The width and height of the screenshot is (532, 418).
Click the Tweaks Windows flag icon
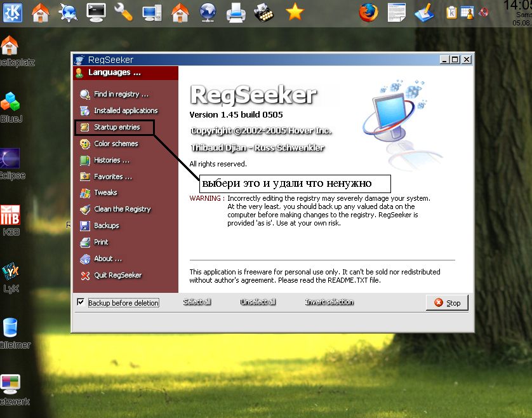(x=84, y=192)
